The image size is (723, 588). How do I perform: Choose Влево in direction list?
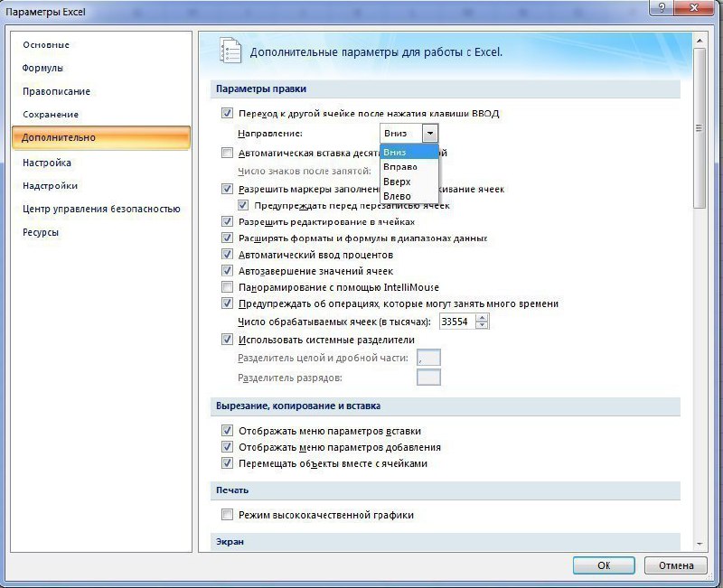pos(409,196)
